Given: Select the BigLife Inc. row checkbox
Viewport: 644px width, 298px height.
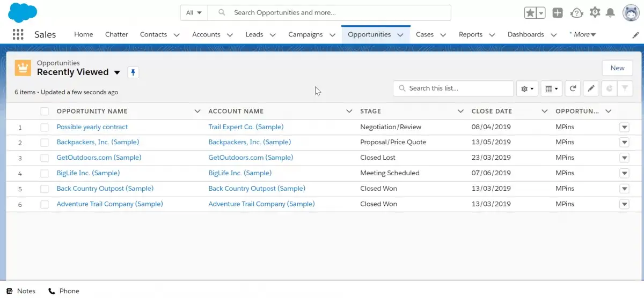Looking at the screenshot, I should click(45, 174).
